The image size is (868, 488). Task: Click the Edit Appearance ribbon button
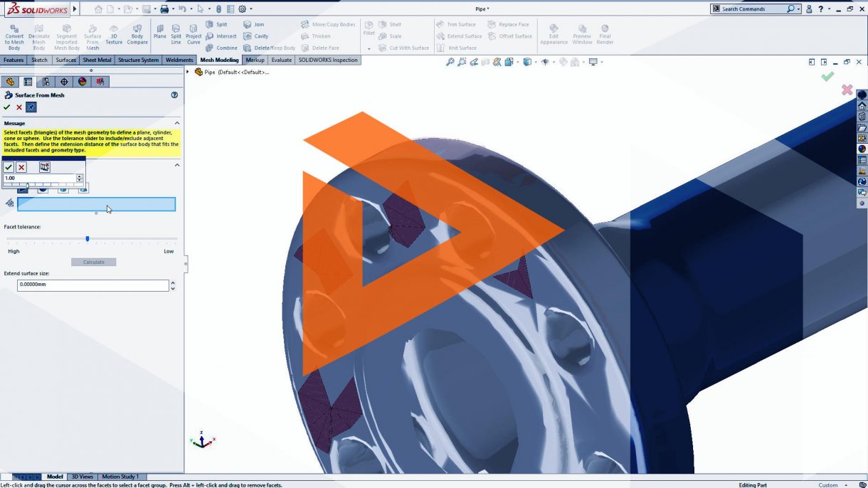tap(554, 33)
